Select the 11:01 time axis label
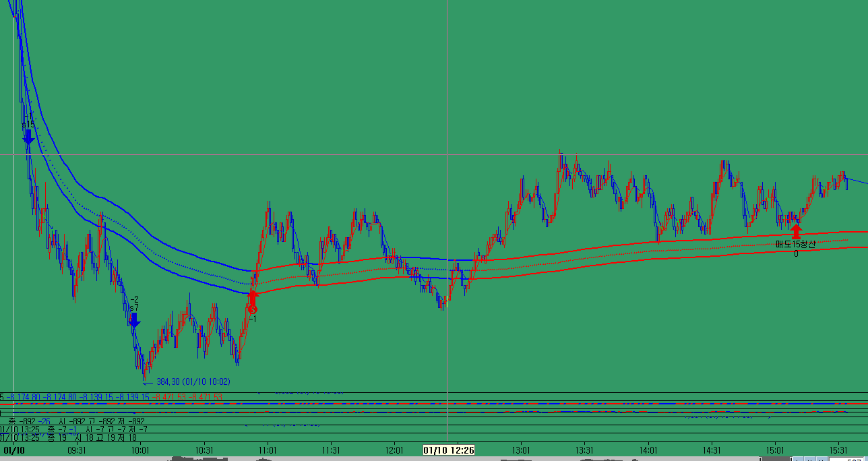This screenshot has width=868, height=461. pyautogui.click(x=268, y=450)
